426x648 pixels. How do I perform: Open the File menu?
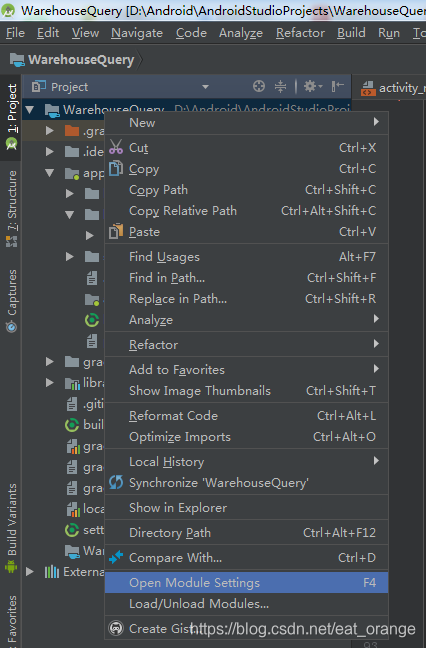coord(15,33)
